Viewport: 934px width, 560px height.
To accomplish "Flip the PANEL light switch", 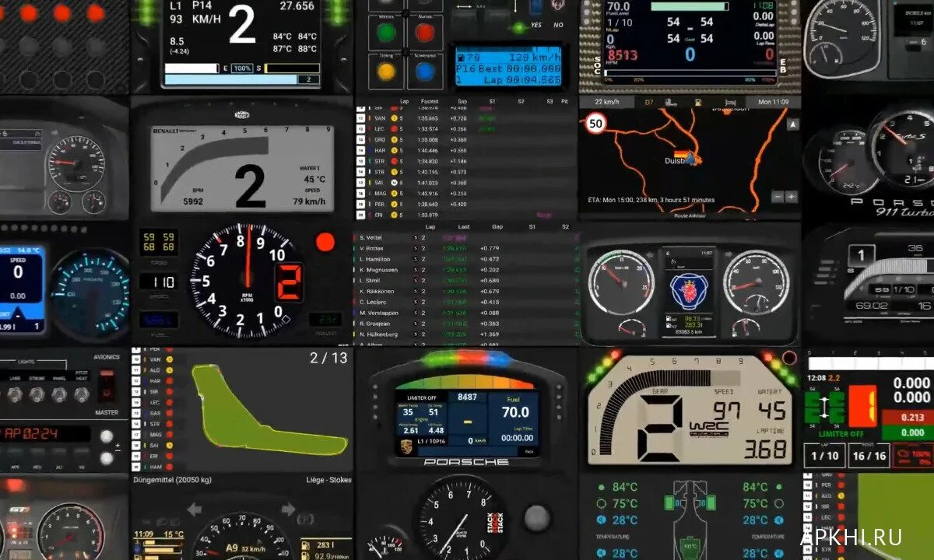I will [59, 395].
